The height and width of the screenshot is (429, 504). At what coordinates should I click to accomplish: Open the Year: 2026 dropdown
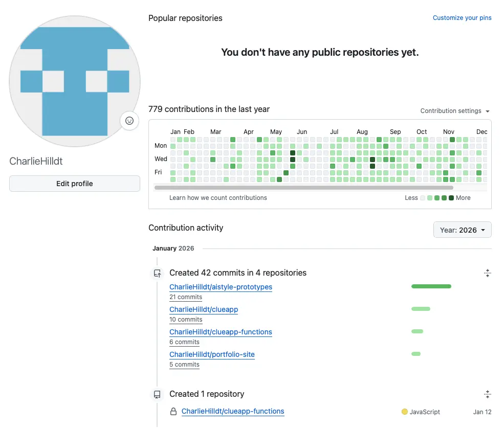pyautogui.click(x=462, y=230)
